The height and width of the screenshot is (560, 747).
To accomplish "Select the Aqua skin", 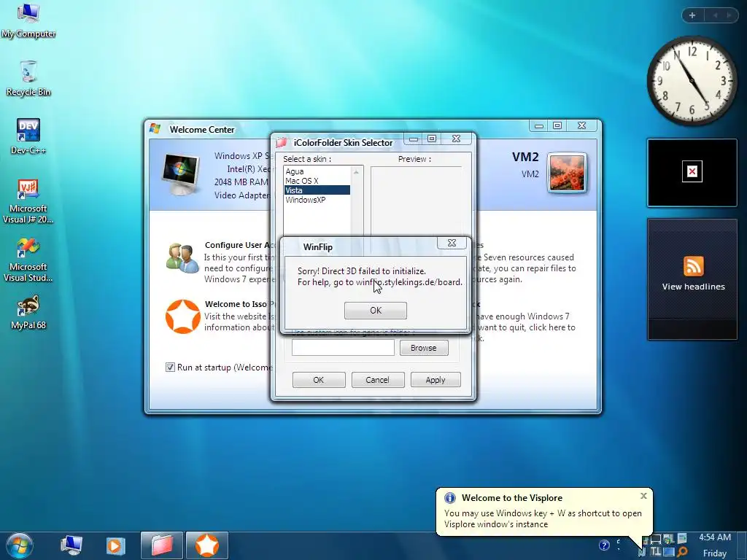I will tap(317, 171).
